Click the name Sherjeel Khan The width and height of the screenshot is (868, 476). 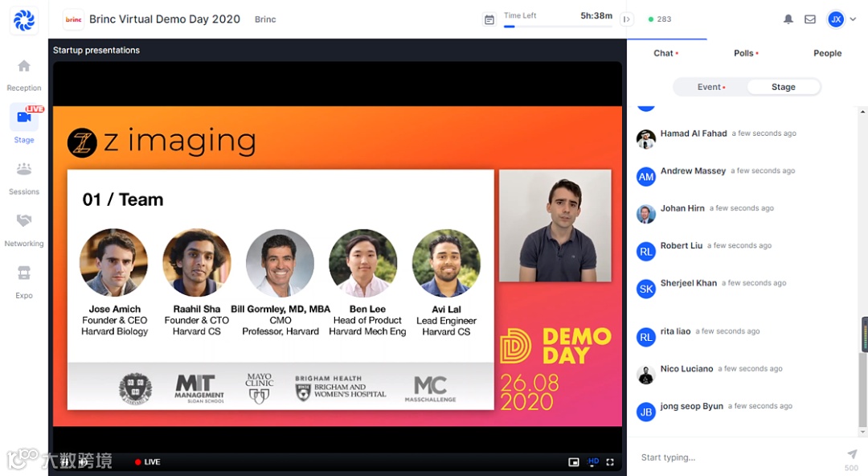coord(688,283)
